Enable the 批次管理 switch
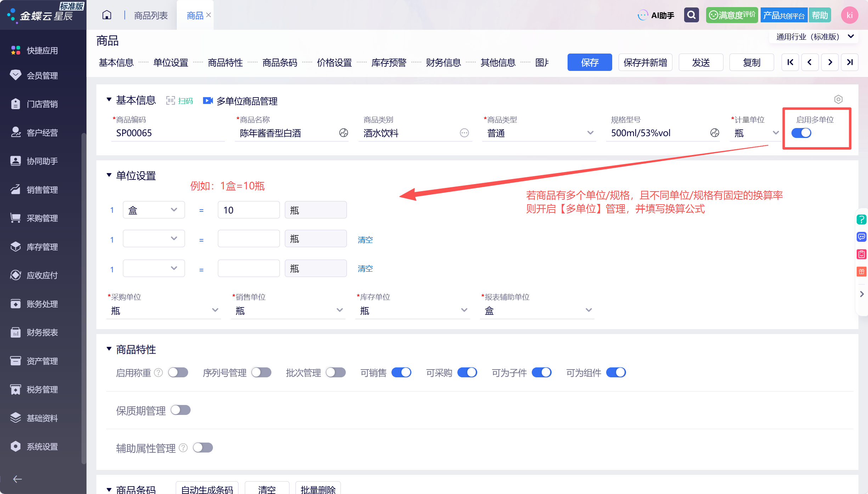This screenshot has height=494, width=868. click(x=336, y=372)
